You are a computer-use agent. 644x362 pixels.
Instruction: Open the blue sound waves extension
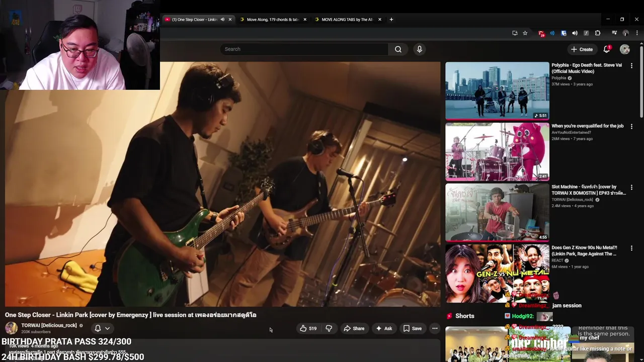coord(552,33)
